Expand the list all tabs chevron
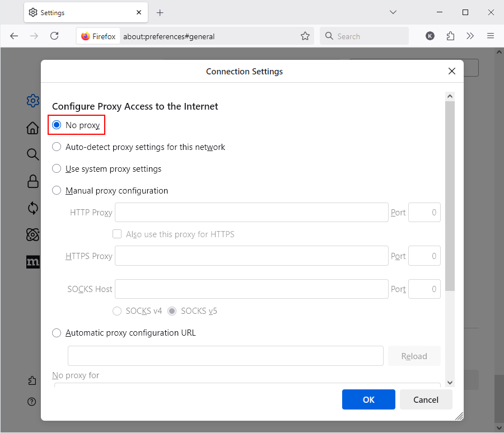Image resolution: width=504 pixels, height=433 pixels. [393, 12]
